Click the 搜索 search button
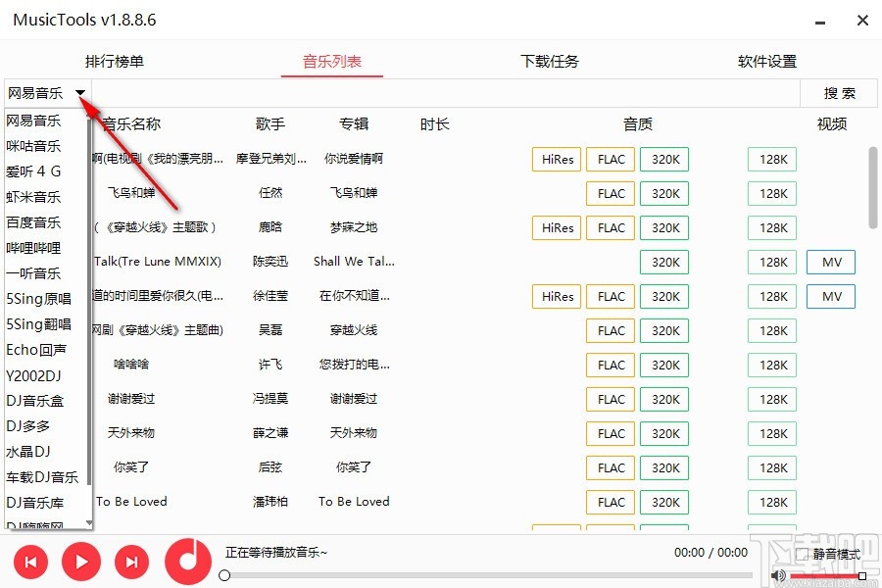The width and height of the screenshot is (882, 588). tap(839, 93)
